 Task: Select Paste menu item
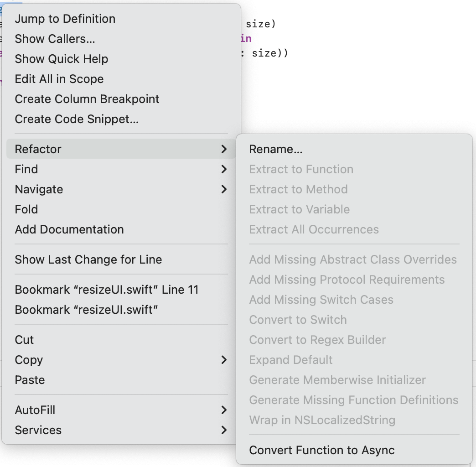[30, 380]
